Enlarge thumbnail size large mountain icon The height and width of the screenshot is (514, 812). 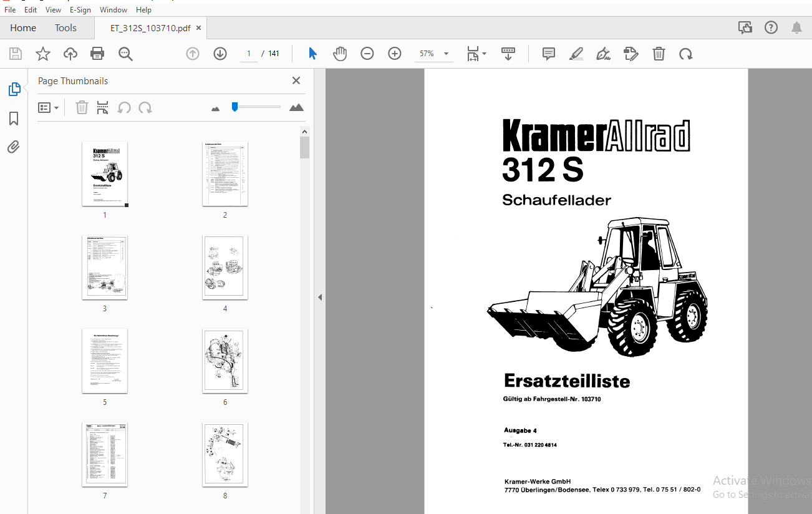pos(296,107)
